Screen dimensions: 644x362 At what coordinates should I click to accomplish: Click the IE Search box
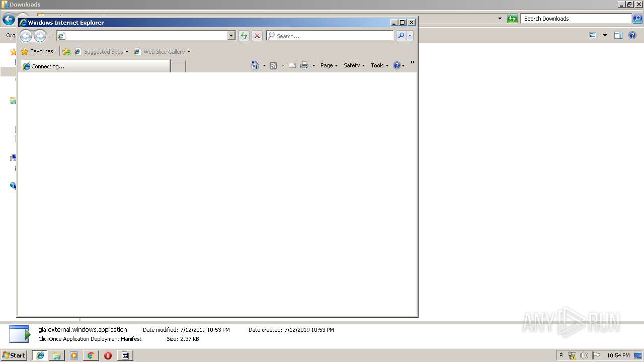pos(330,36)
